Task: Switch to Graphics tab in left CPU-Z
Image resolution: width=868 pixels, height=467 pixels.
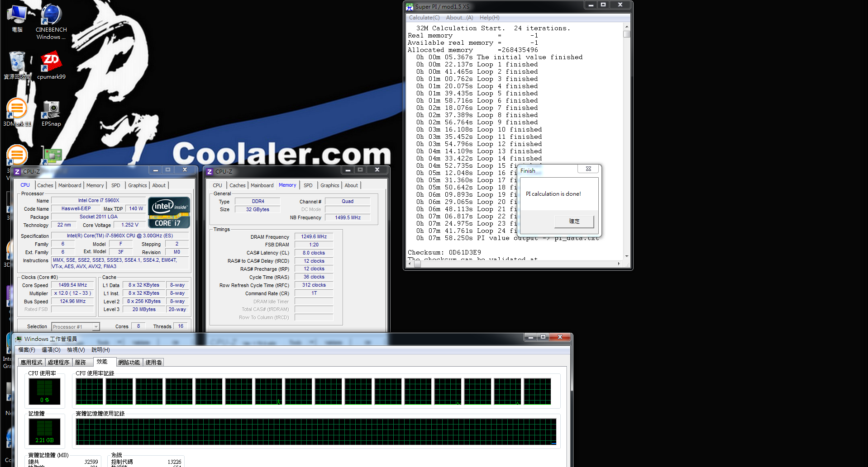Action: point(138,185)
